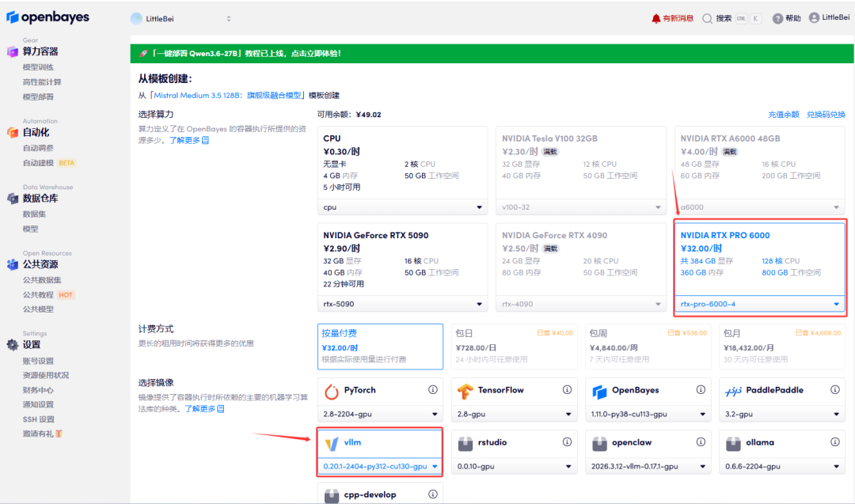Screen dimensions: 855x504
Task: Show info for PyTorch image
Action: tap(433, 389)
